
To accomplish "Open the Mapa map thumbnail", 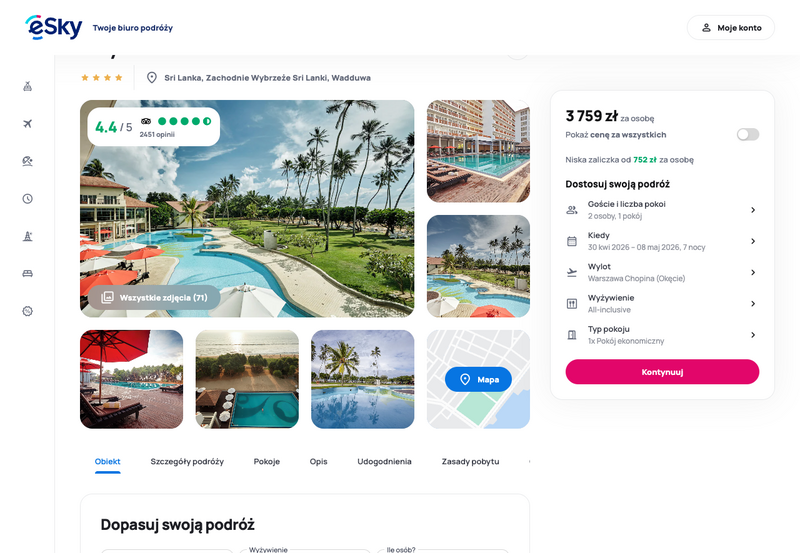I will tap(478, 379).
